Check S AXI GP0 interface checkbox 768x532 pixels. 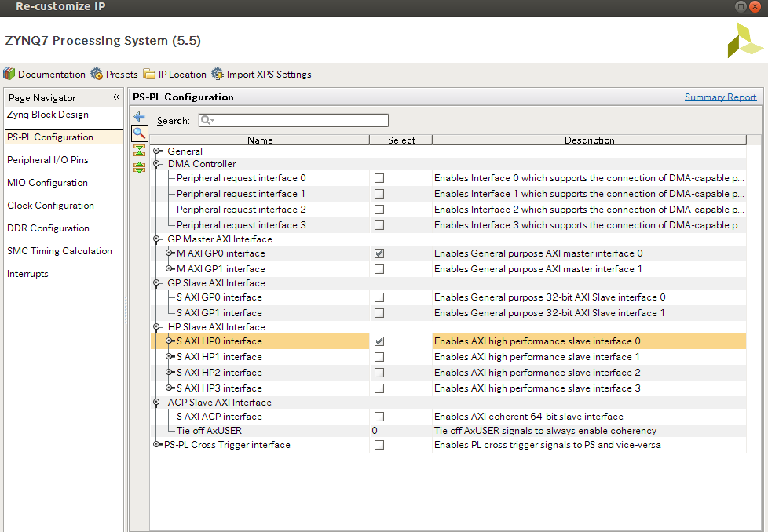pyautogui.click(x=379, y=297)
